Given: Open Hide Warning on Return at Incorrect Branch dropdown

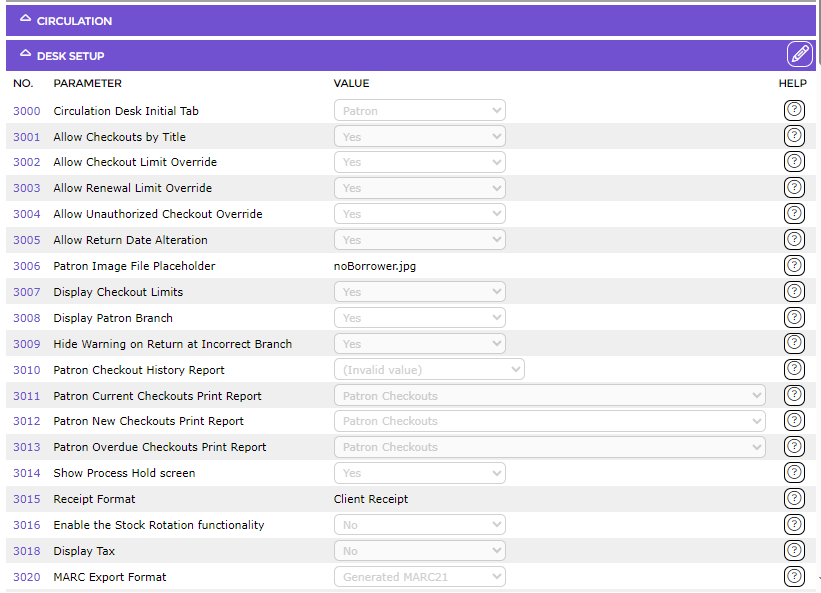Looking at the screenshot, I should [x=420, y=344].
